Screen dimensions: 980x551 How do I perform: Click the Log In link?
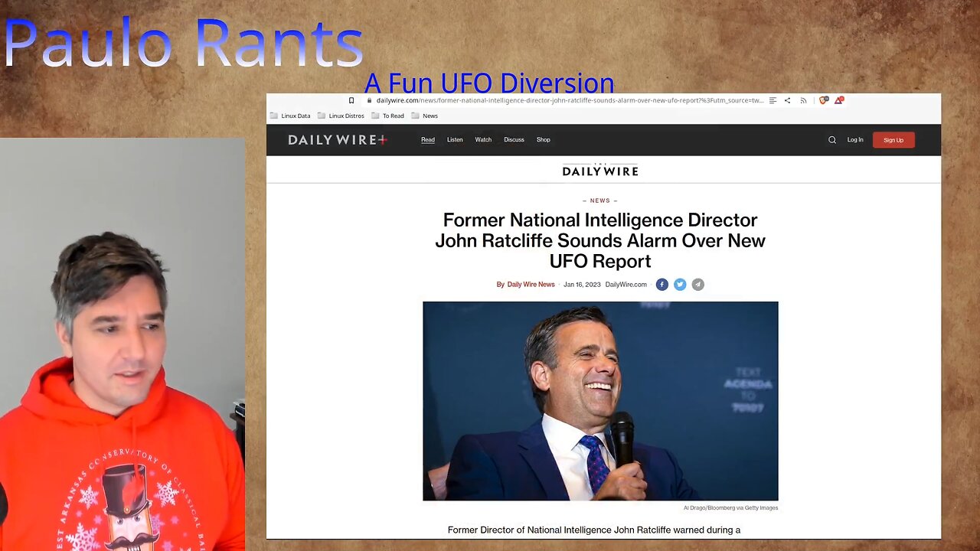pos(855,140)
